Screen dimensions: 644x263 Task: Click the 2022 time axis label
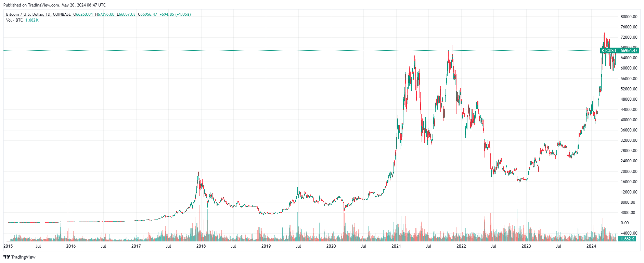(x=461, y=246)
